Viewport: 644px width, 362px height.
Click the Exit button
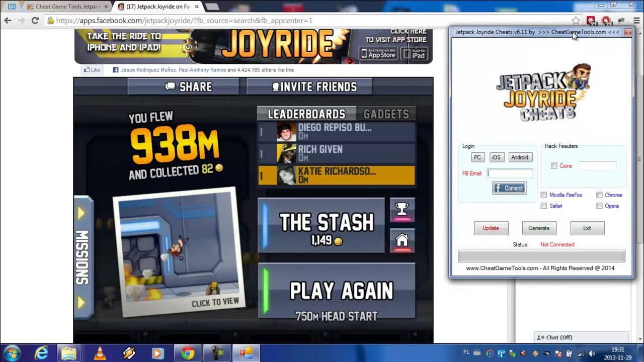[587, 228]
